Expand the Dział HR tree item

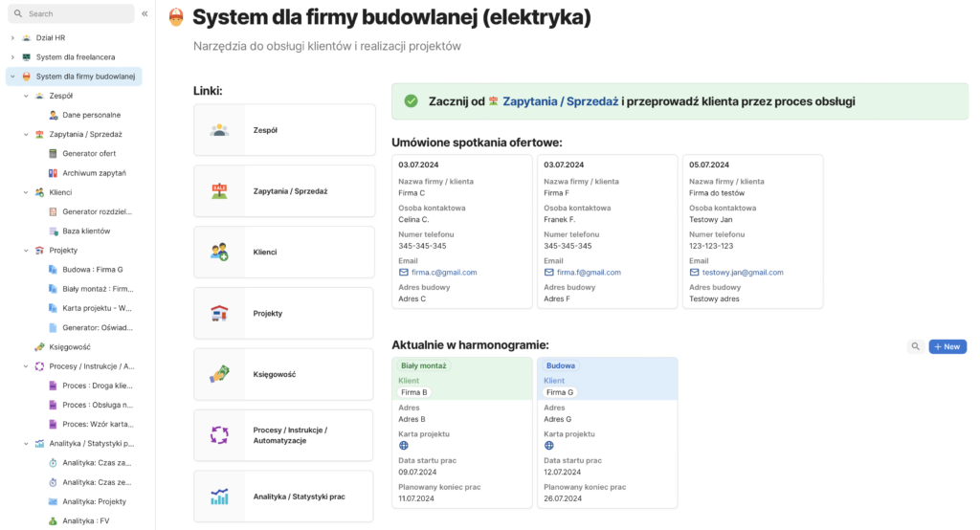click(x=12, y=37)
